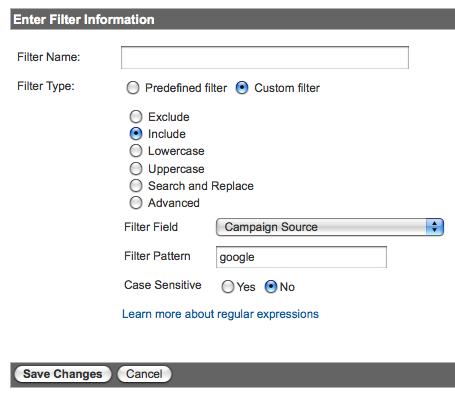This screenshot has width=455, height=398.
Task: Click the Enter Filter Information header text
Action: 84,20
